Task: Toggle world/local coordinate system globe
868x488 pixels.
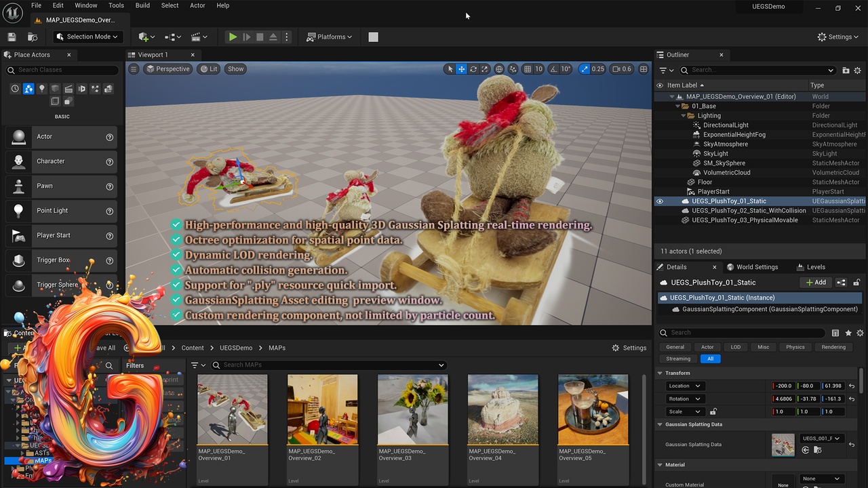Action: (499, 69)
